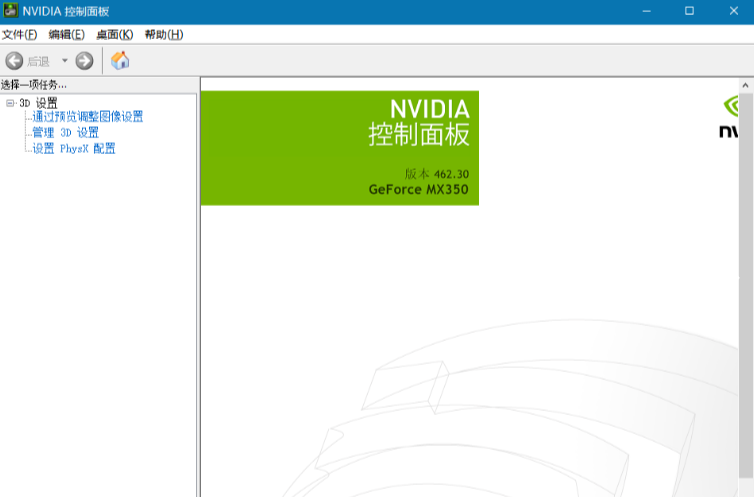
Task: Open the 桌面(K) menu
Action: [114, 35]
